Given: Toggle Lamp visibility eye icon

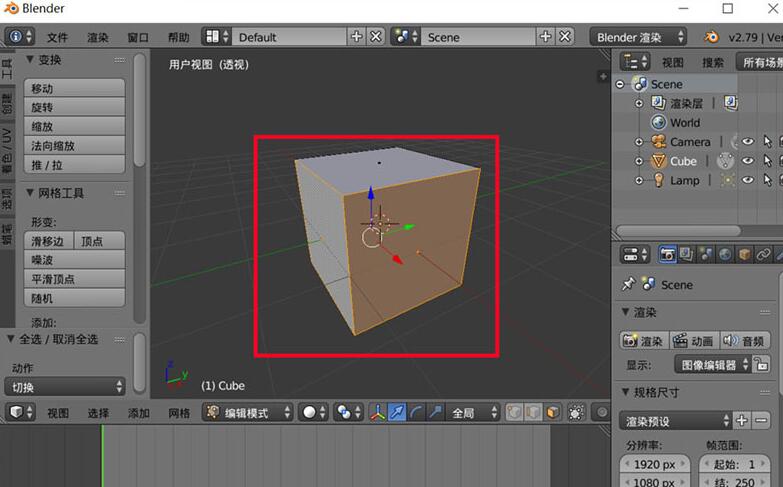Looking at the screenshot, I should (x=747, y=180).
